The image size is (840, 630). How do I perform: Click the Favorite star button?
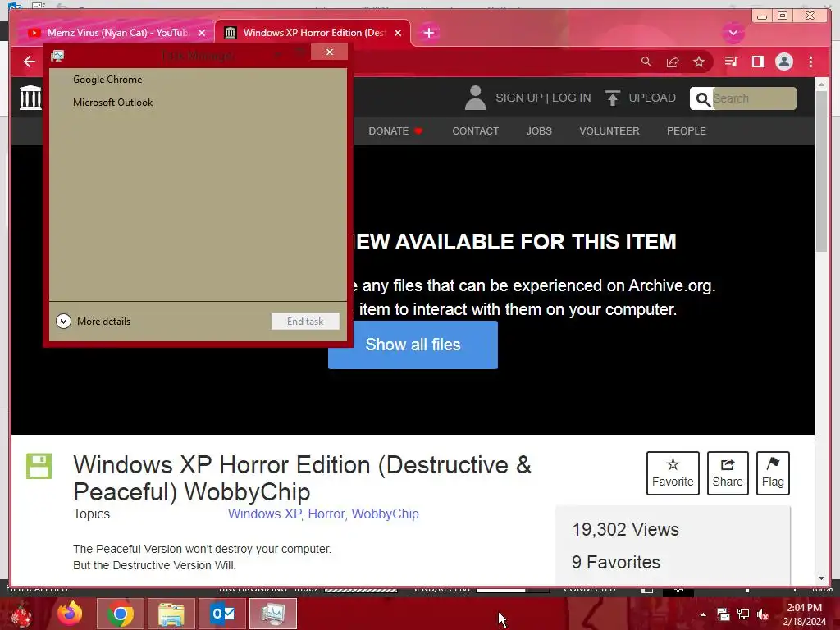click(673, 473)
